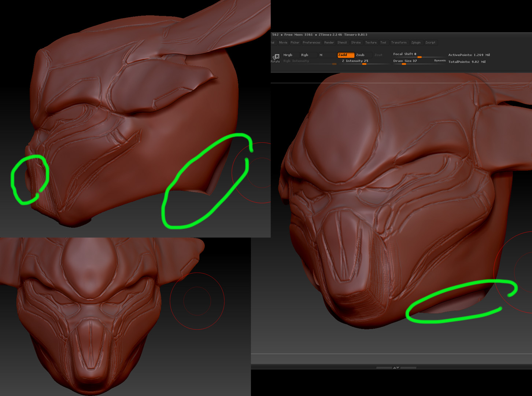The width and height of the screenshot is (532, 396).
Task: Click the ZTime 2.146 status readout
Action: pos(330,35)
